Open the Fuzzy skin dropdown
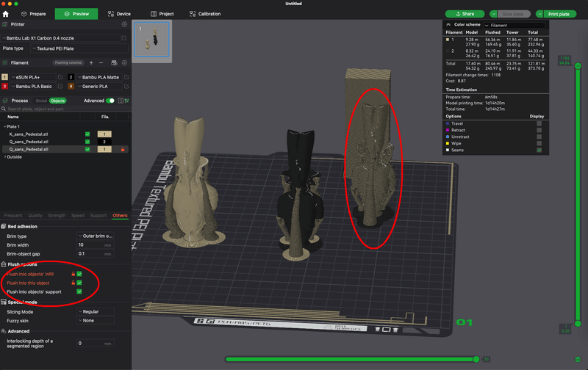588x370 pixels. (96, 321)
